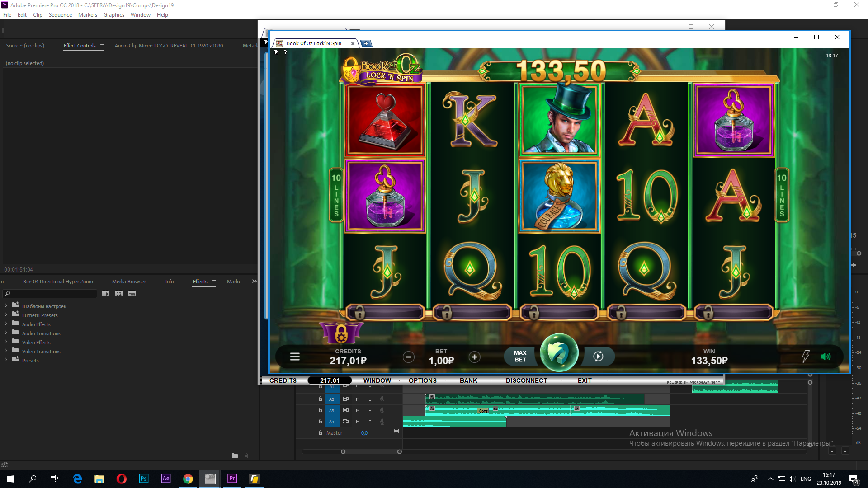This screenshot has height=488, width=868.
Task: Expand the Audio Transitions folder
Action: [x=6, y=333]
